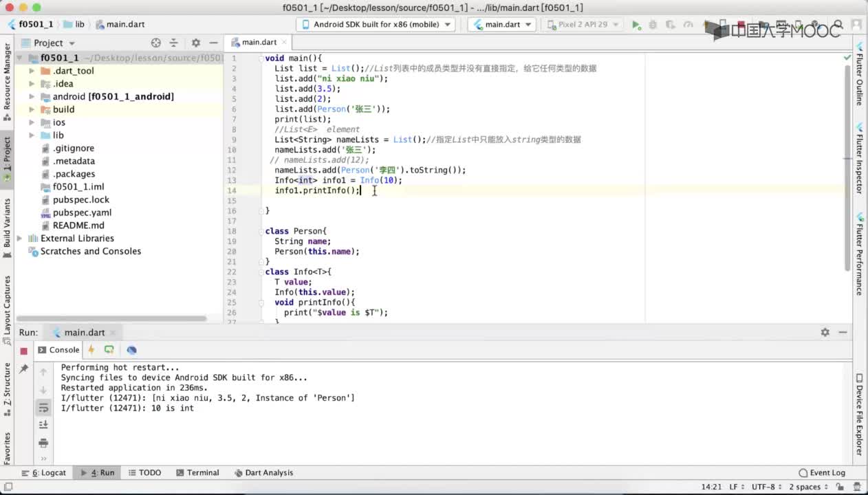The width and height of the screenshot is (868, 495).
Task: Open Project panel settings gear
Action: [196, 43]
